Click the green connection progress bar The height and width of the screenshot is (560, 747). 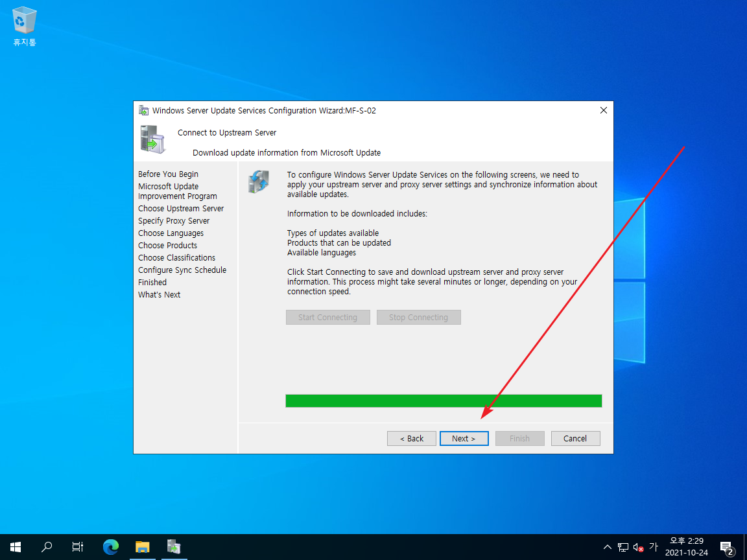pos(444,401)
